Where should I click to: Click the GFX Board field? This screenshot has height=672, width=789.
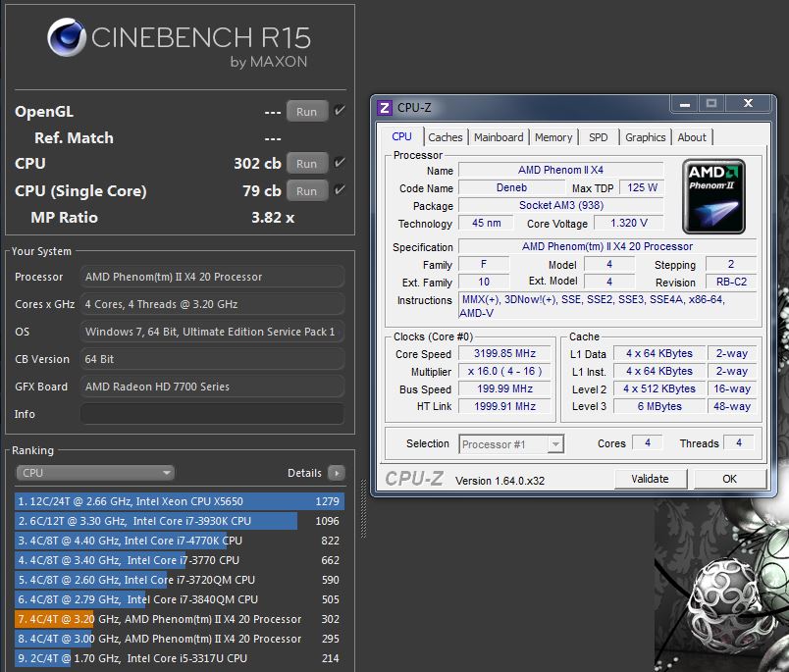coord(212,387)
